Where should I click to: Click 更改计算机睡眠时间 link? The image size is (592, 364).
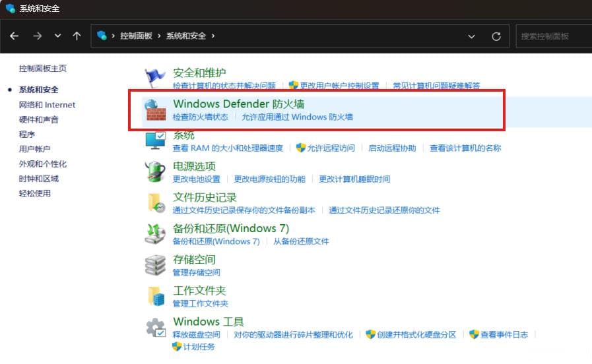(x=354, y=179)
